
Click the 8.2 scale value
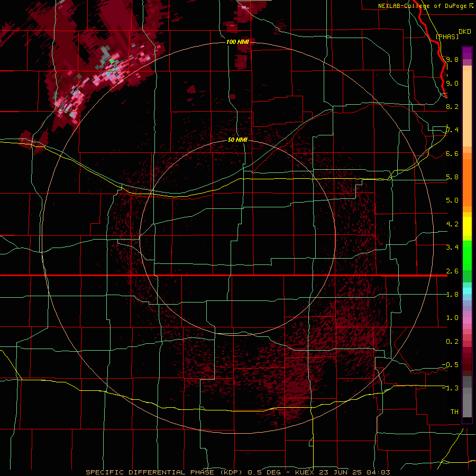452,106
